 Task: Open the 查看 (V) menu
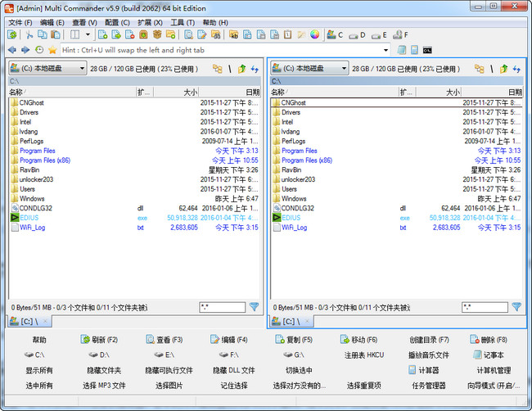pyautogui.click(x=84, y=23)
